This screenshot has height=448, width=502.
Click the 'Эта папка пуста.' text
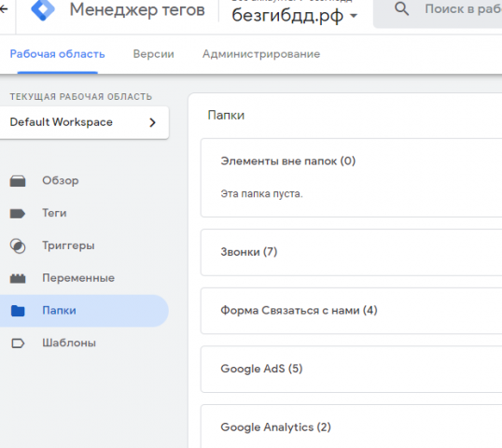pos(261,194)
